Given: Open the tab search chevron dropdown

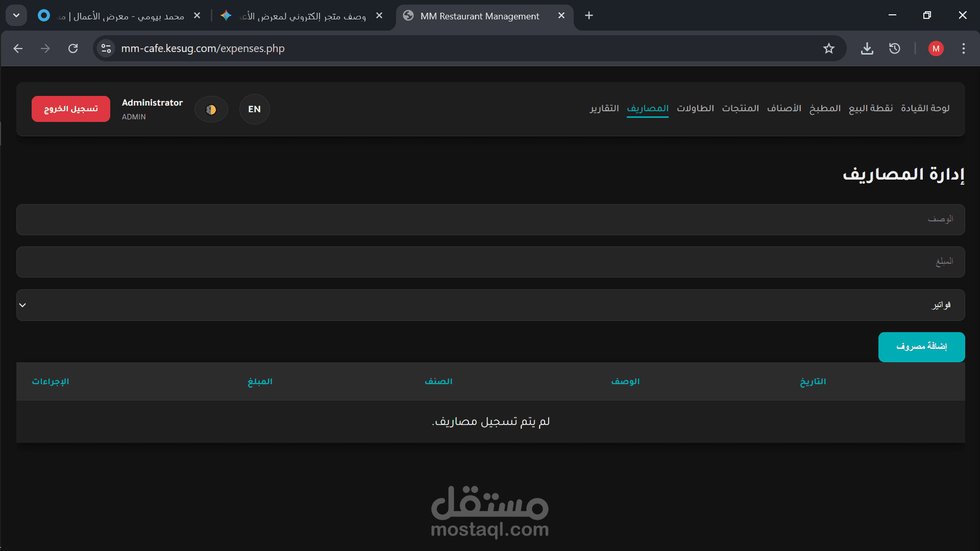Looking at the screenshot, I should [16, 16].
